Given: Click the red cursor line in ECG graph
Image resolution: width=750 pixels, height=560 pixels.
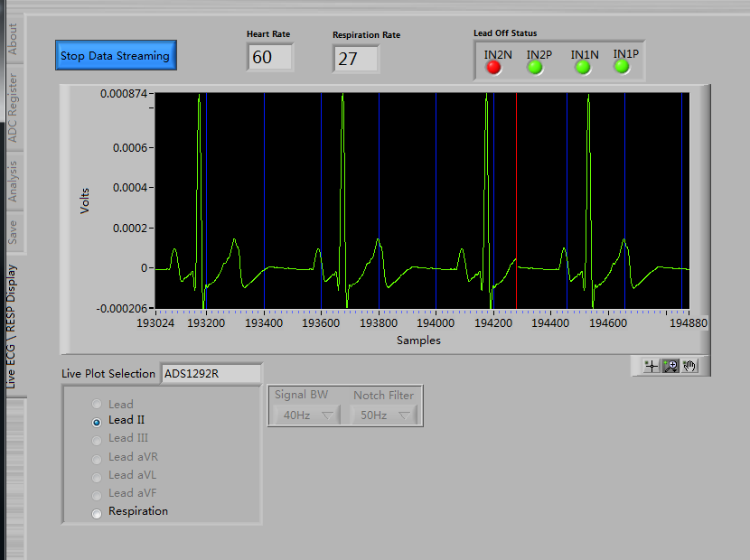Looking at the screenshot, I should coord(516,201).
